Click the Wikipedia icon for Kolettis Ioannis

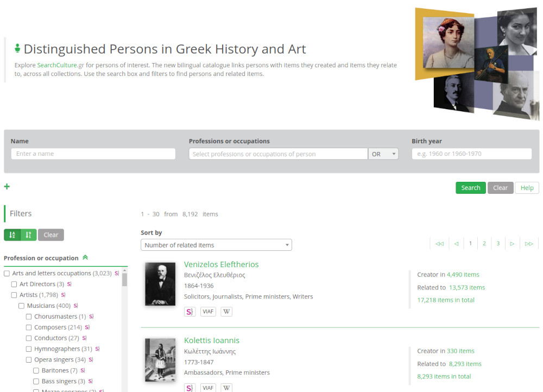click(x=226, y=388)
